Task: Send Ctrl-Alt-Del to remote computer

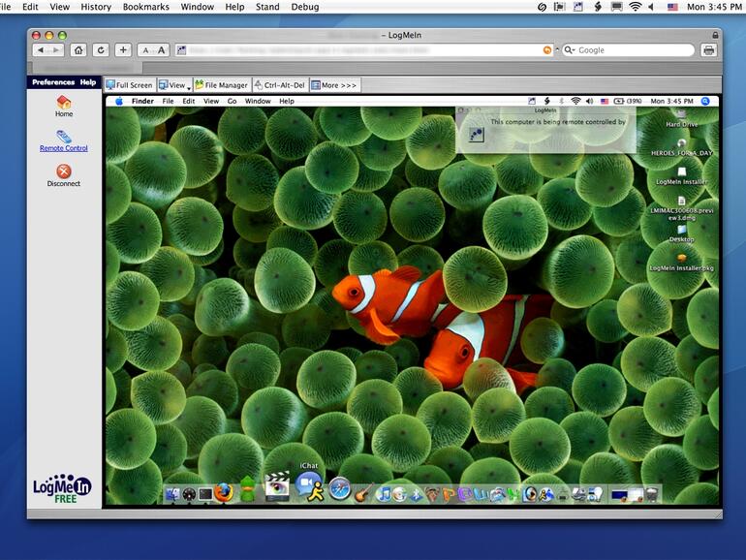Action: click(x=280, y=85)
